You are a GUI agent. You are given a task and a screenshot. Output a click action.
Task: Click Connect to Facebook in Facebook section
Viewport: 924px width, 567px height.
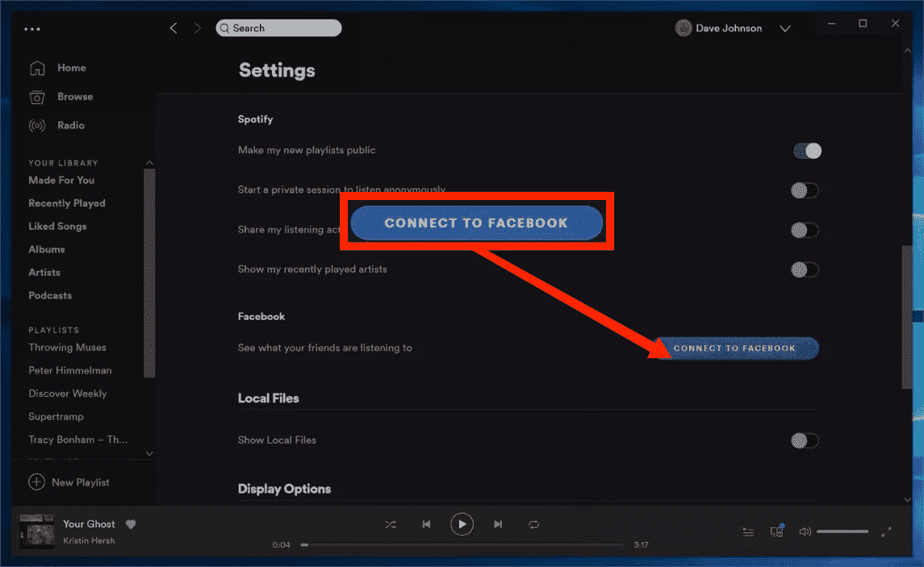pos(737,348)
